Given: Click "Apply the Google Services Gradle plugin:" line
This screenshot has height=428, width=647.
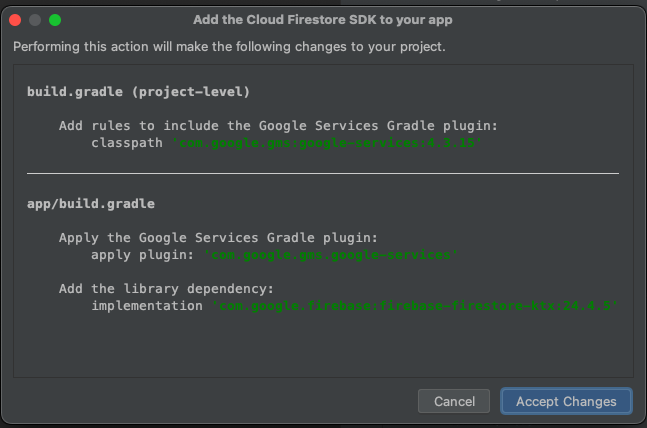Looking at the screenshot, I should [x=218, y=238].
